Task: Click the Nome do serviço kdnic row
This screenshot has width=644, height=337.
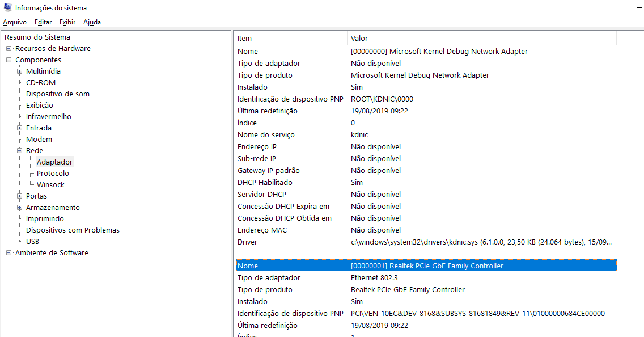Action: coord(426,135)
